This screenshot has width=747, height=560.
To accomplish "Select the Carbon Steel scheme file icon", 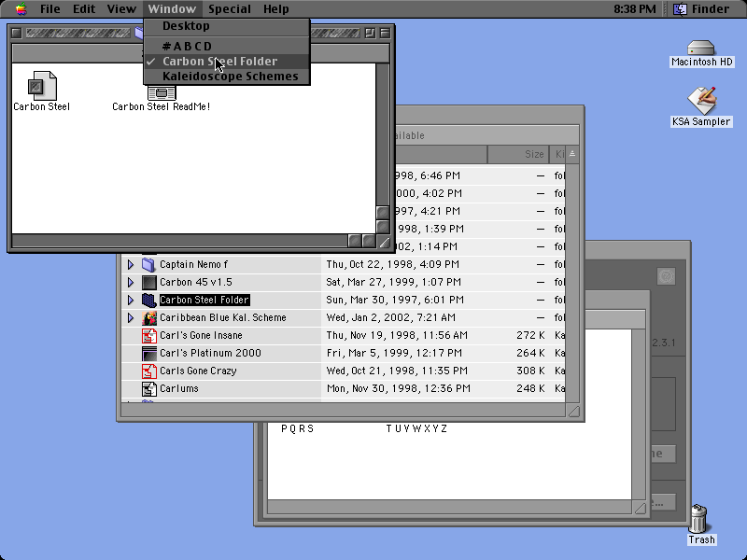I will pyautogui.click(x=42, y=85).
